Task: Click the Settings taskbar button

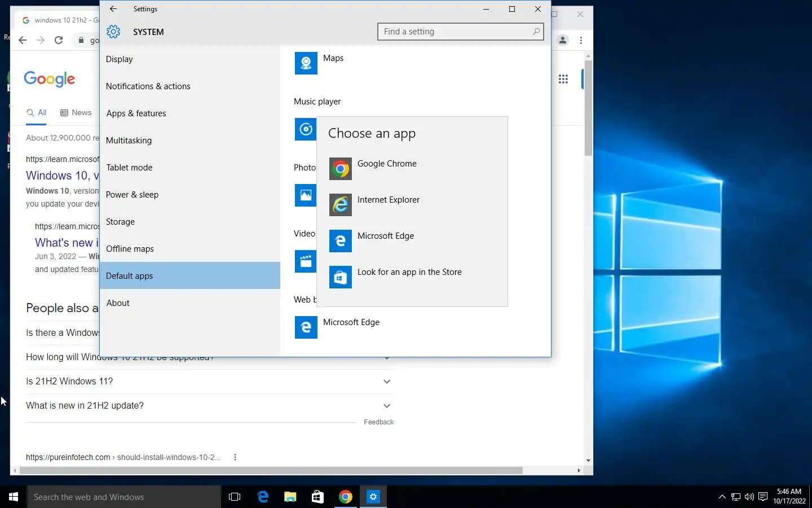Action: tap(373, 497)
